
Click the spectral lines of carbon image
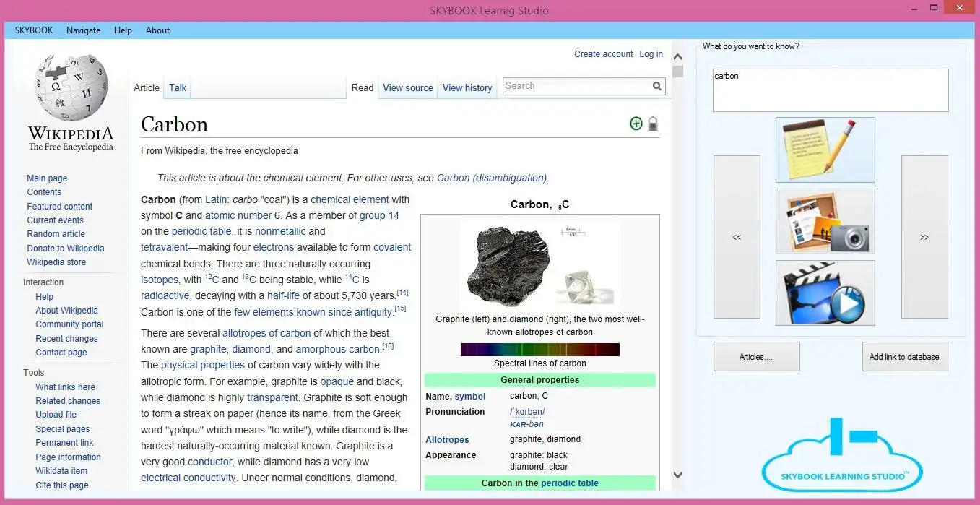click(x=539, y=350)
